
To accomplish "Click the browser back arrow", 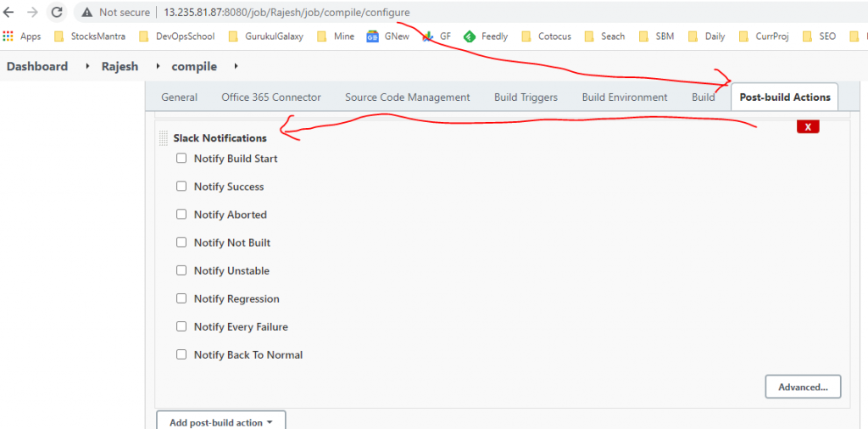I will 8,13.
